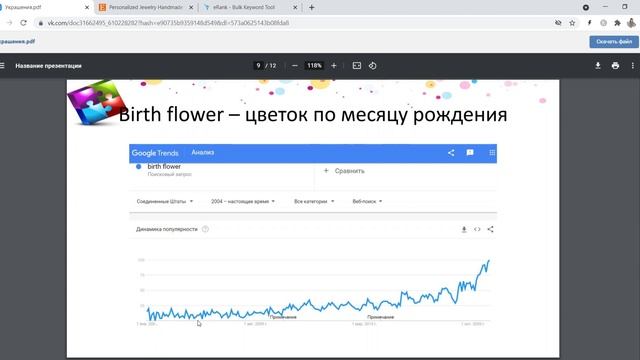Close the eRank tab
The height and width of the screenshot is (360, 640).
click(x=296, y=7)
